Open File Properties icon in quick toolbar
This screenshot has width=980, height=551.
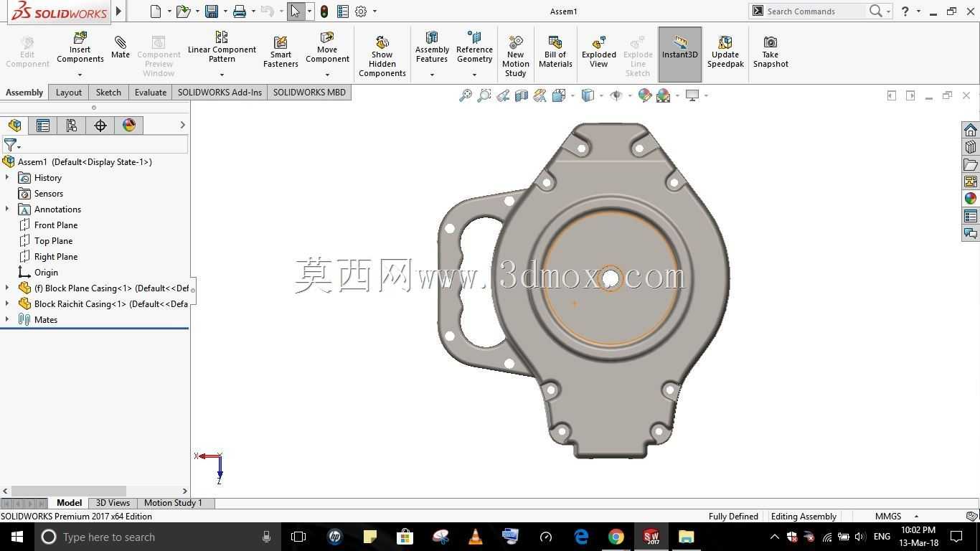[343, 11]
